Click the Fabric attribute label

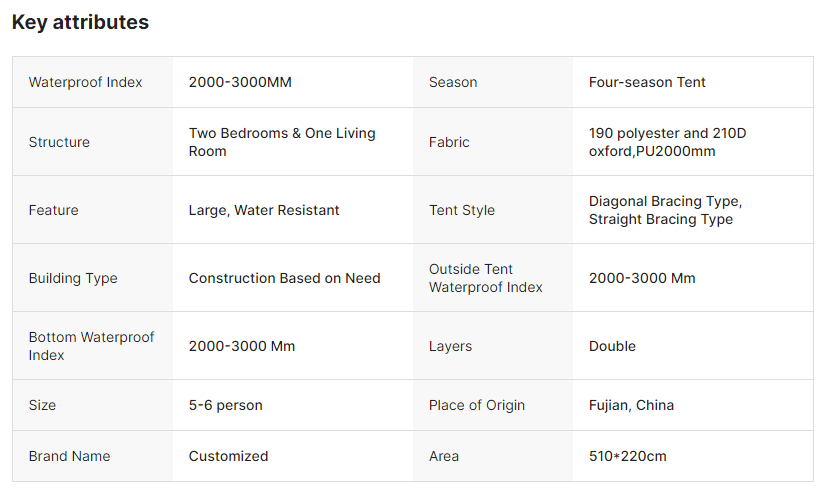[449, 142]
